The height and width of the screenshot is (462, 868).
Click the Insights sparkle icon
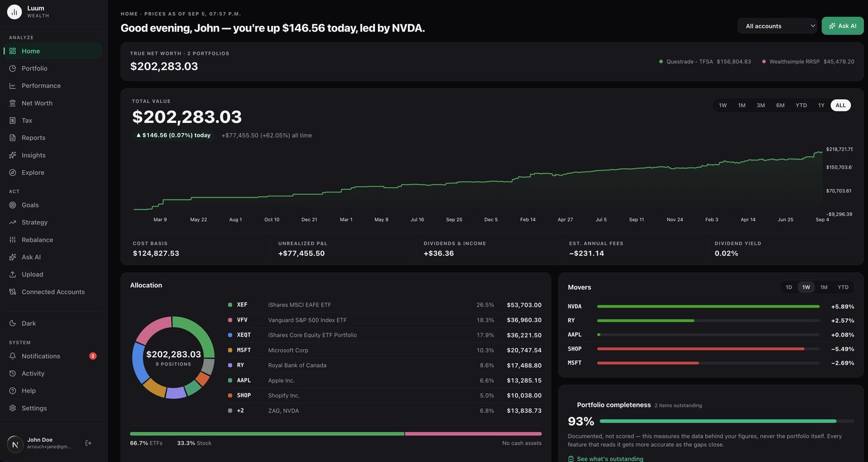click(13, 155)
